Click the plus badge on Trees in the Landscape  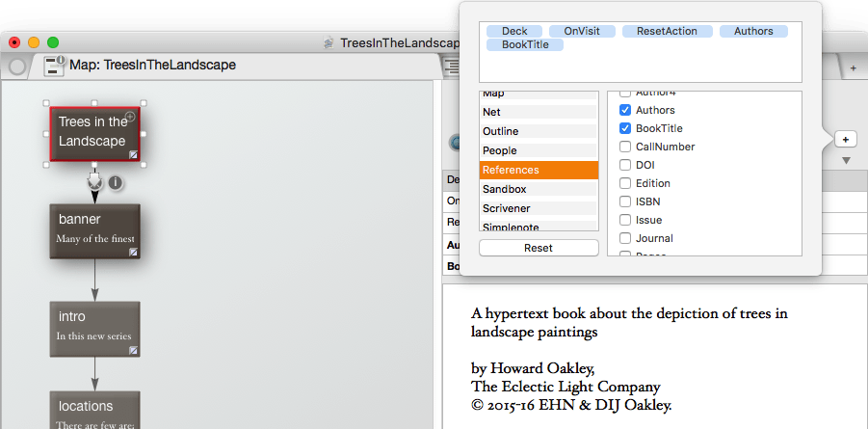[130, 117]
